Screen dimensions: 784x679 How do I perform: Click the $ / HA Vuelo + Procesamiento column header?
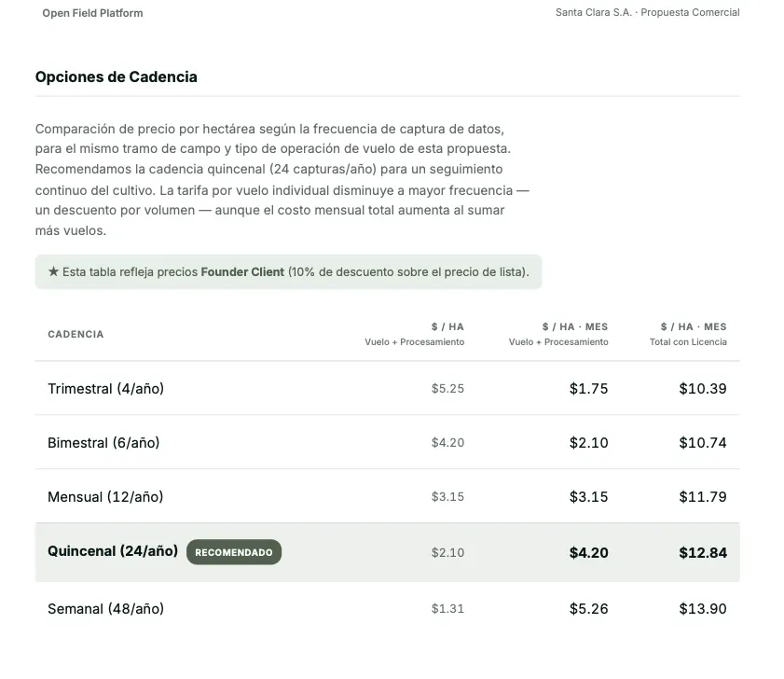pyautogui.click(x=415, y=334)
